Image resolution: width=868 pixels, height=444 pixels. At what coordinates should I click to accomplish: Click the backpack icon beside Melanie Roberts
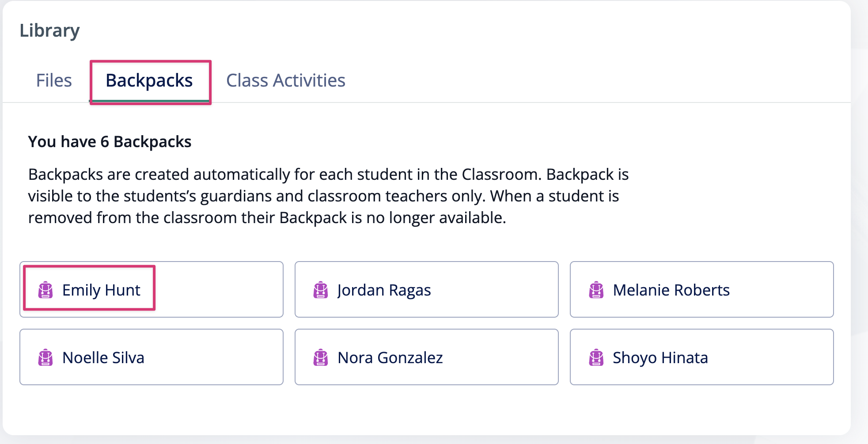tap(596, 290)
